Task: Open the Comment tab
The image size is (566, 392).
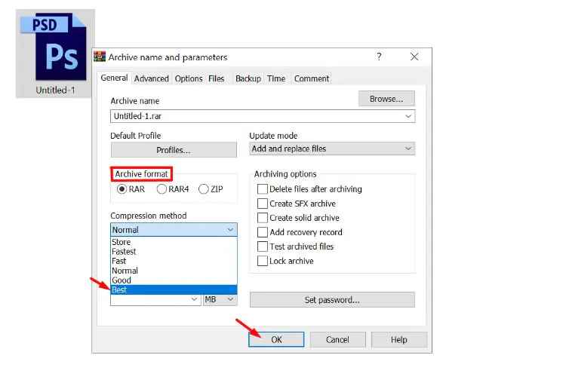Action: click(312, 78)
